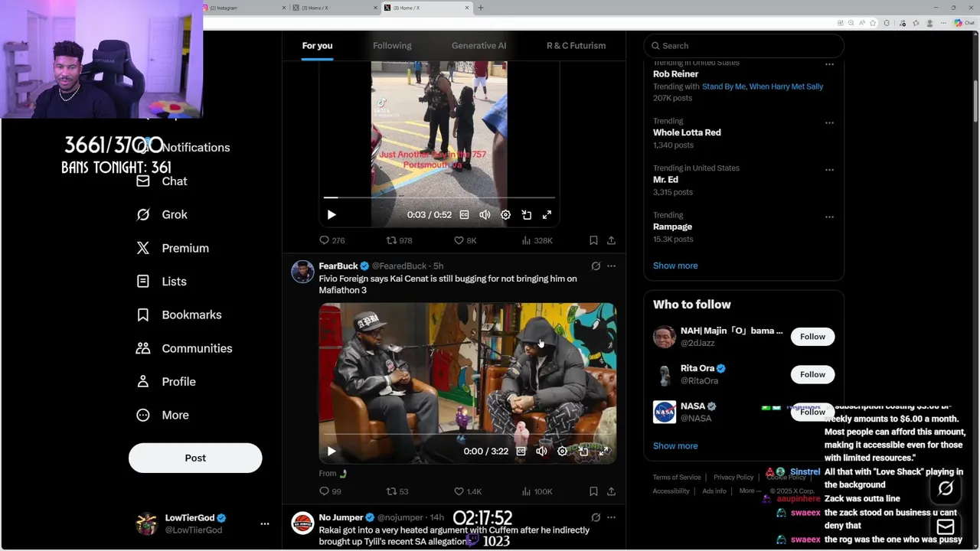Image resolution: width=980 pixels, height=551 pixels.
Task: Open options for Rampage trend
Action: point(829,217)
